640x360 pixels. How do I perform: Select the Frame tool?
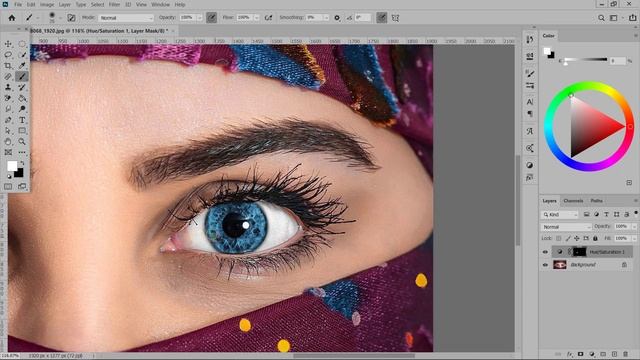[8, 152]
